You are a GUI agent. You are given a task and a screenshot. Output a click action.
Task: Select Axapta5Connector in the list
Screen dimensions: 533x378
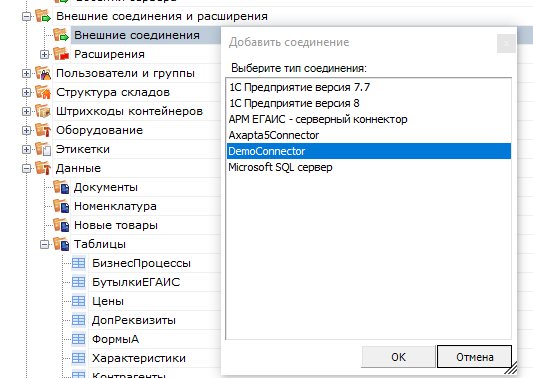369,135
